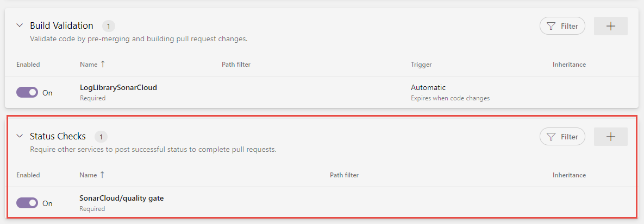Viewport: 644px width, 224px height.
Task: Click the Status Checks count badge
Action: 101,136
